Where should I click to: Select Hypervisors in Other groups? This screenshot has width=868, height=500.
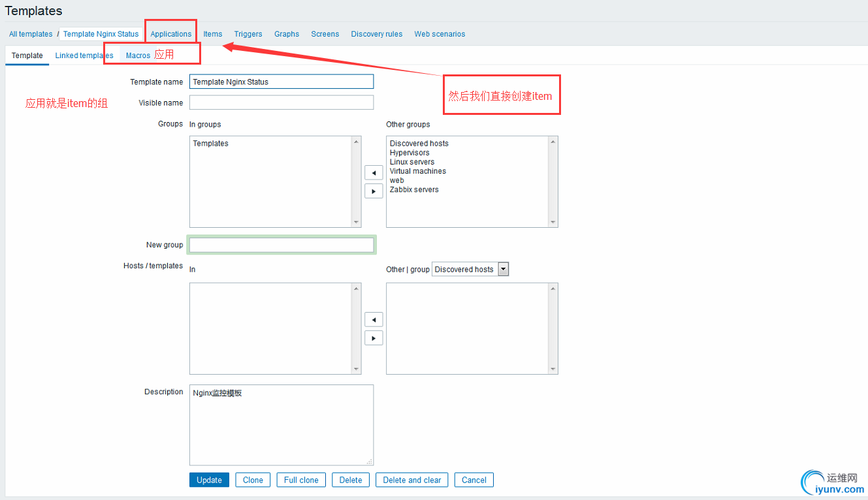coord(410,153)
